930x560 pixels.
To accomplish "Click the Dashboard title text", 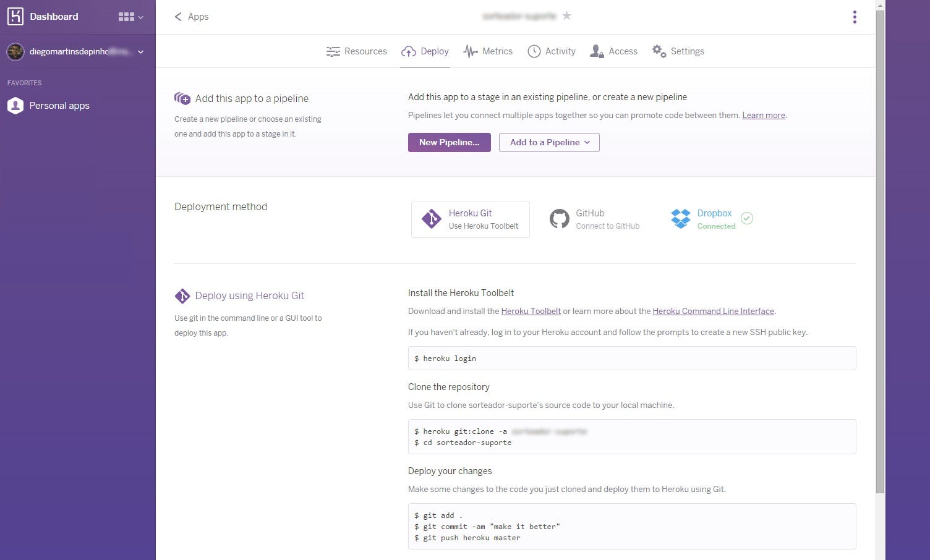I will (x=54, y=17).
